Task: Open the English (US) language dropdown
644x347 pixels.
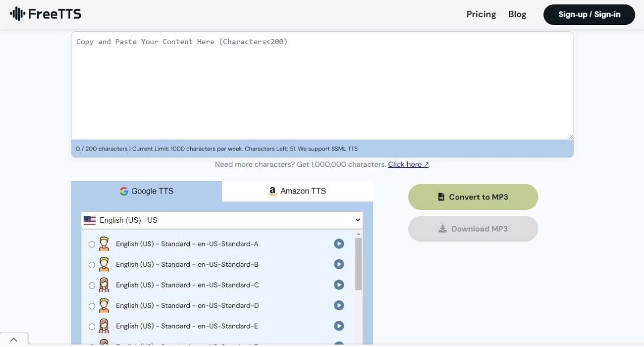Action: tap(222, 220)
